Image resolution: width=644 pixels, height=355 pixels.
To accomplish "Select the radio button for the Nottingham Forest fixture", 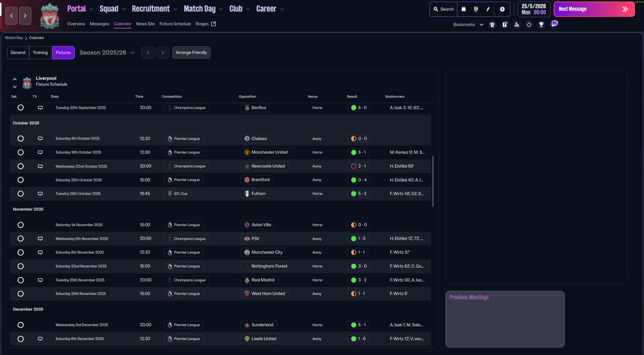I will (21, 266).
